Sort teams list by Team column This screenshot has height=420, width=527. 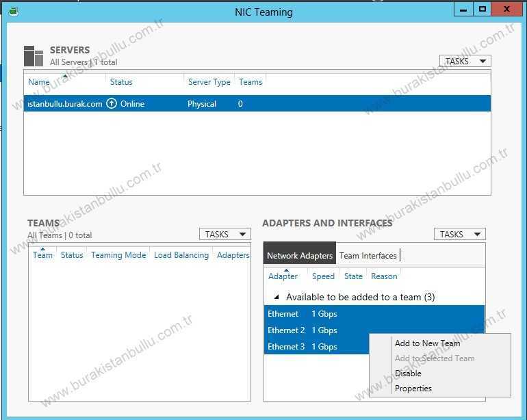coord(42,255)
